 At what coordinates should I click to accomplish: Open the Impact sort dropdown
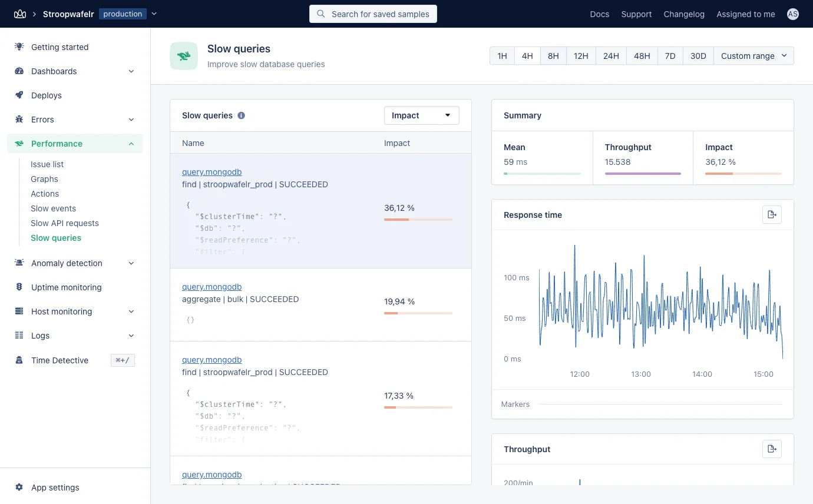pyautogui.click(x=421, y=115)
